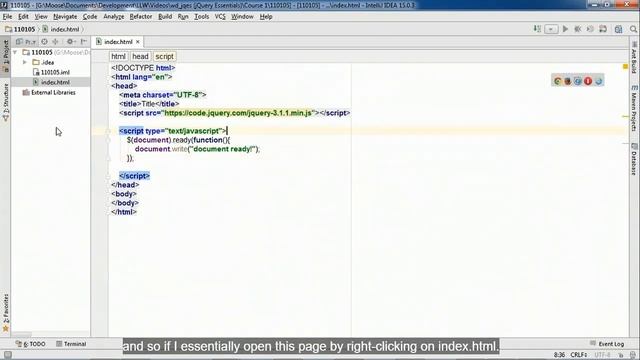Click the 8:36 cursor position status
Viewport: 640px width, 360px height.
click(559, 355)
